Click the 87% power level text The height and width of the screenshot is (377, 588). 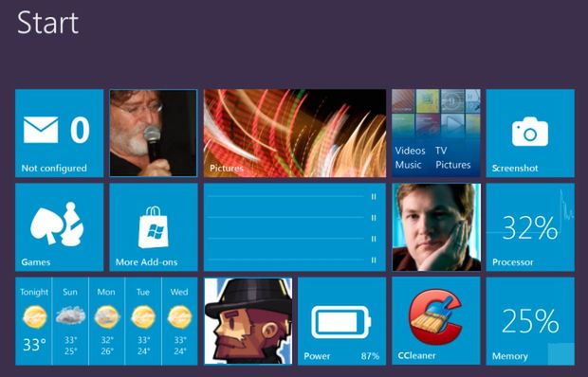point(370,356)
